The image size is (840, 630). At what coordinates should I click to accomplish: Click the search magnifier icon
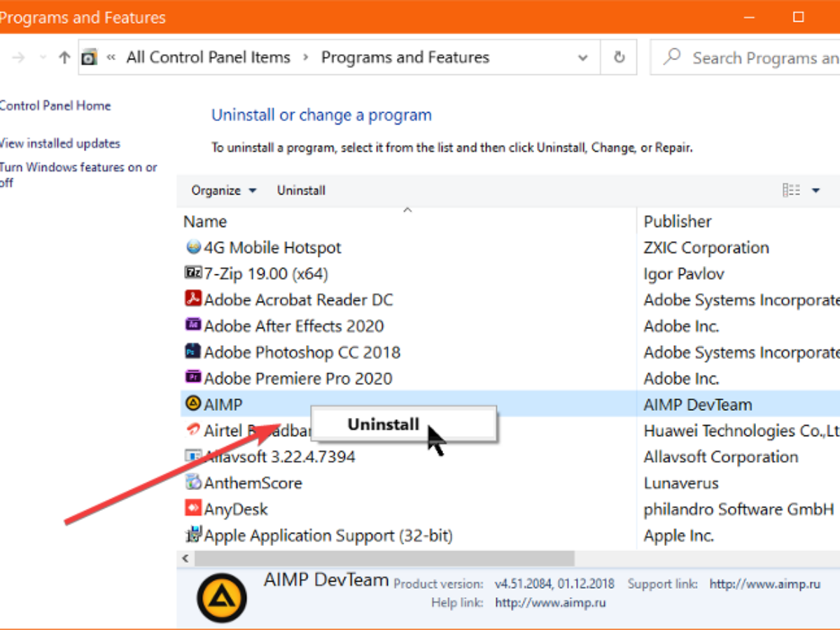672,57
